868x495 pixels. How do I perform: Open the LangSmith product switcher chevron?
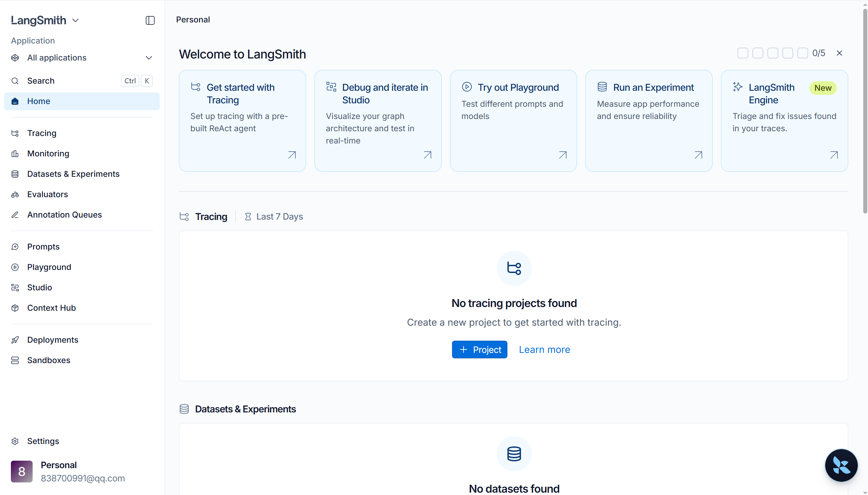click(75, 20)
